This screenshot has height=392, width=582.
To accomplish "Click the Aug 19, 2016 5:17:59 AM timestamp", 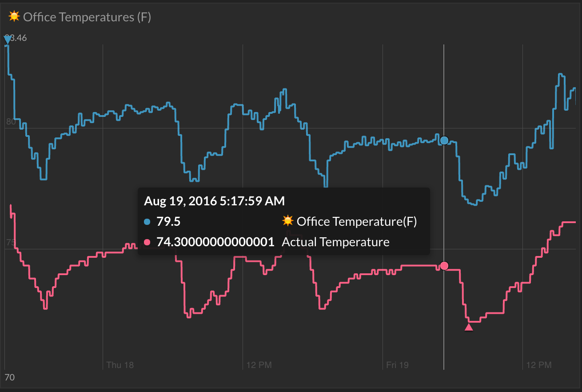I will [x=214, y=201].
